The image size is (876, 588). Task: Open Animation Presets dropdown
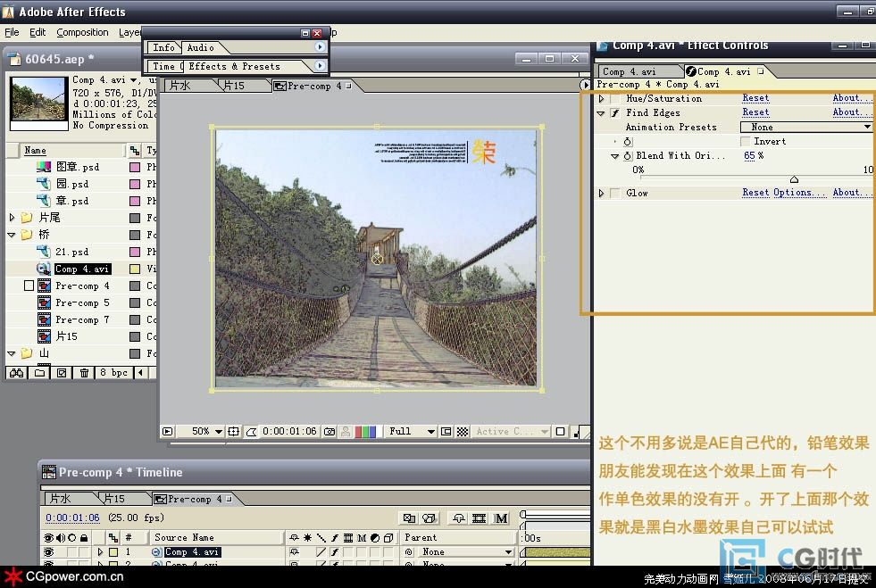[x=806, y=128]
